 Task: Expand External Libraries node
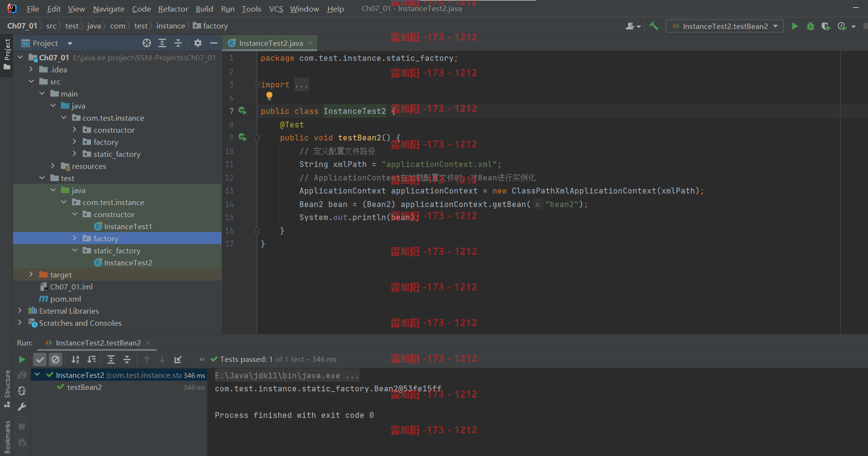coord(20,311)
